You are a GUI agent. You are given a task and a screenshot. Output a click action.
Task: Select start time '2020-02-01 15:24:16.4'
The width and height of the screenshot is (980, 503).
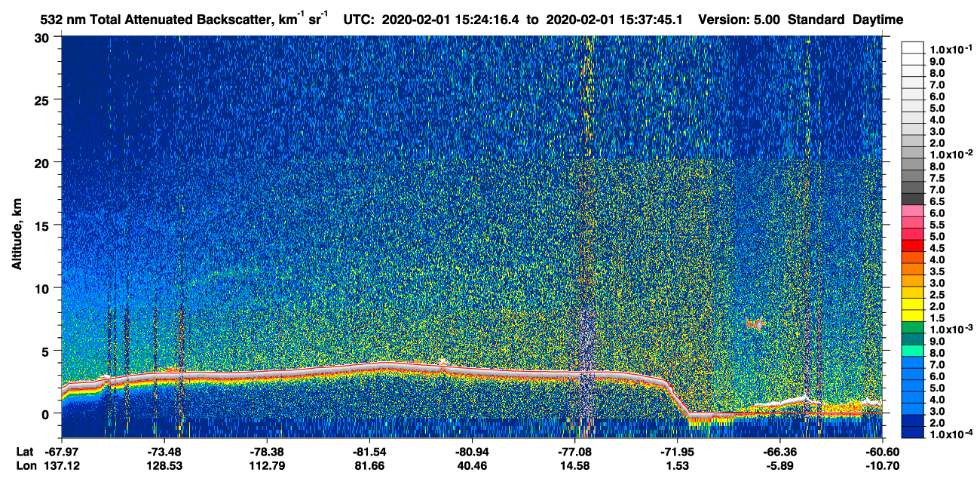pos(449,20)
